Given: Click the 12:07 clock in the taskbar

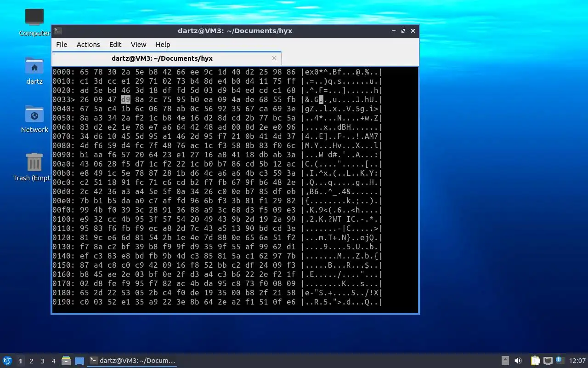Looking at the screenshot, I should click(x=577, y=361).
